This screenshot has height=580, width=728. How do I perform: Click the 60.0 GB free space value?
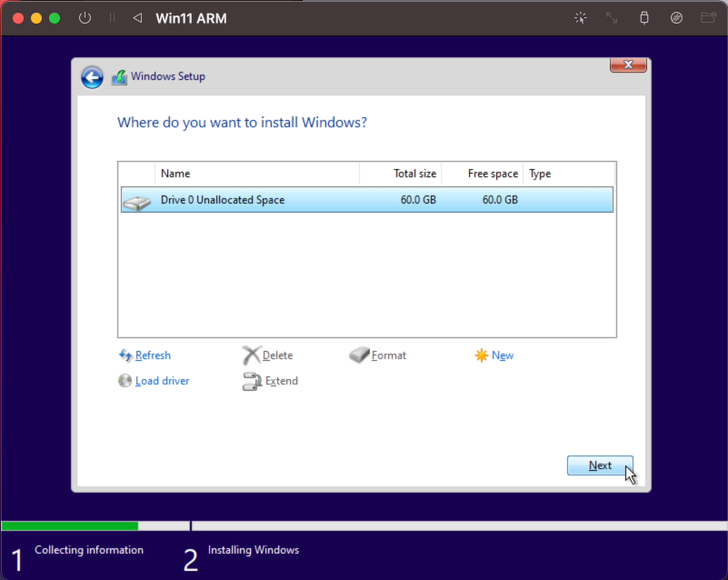click(500, 200)
